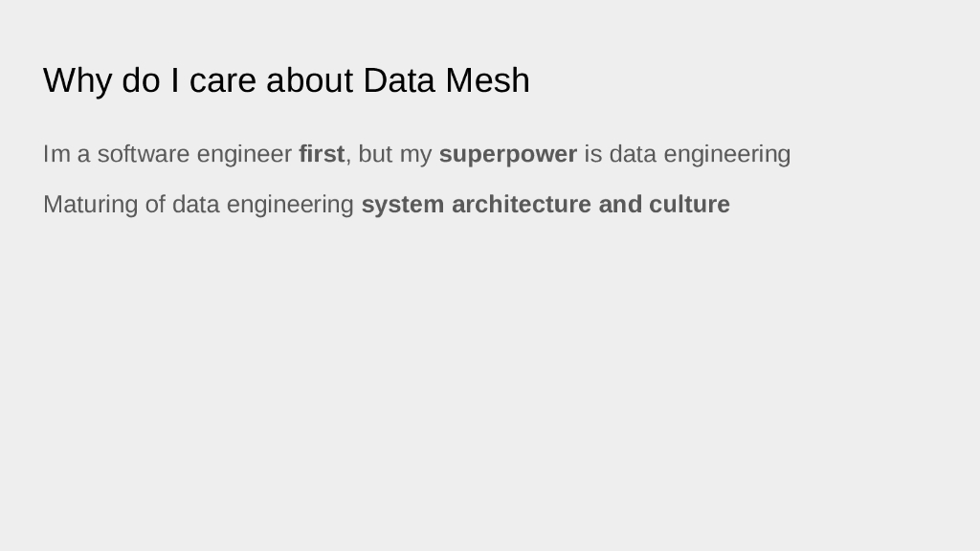
Task: Click the non-bold "engineering" in the second line
Action: click(290, 205)
